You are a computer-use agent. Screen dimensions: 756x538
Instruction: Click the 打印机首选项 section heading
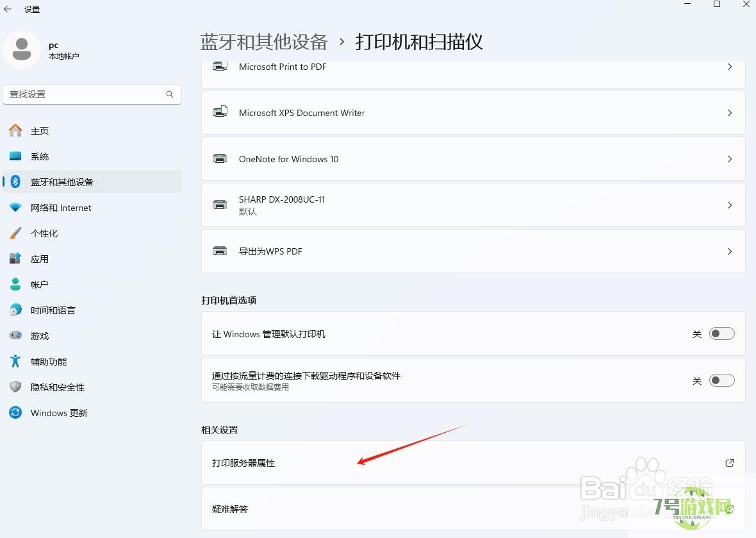tap(229, 300)
